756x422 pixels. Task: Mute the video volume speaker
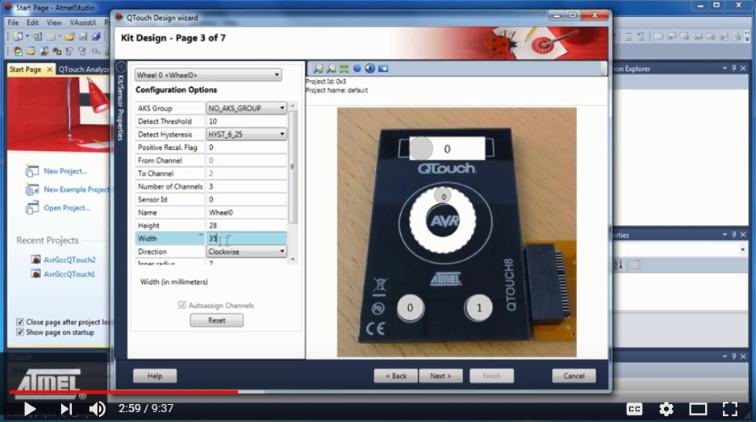97,408
